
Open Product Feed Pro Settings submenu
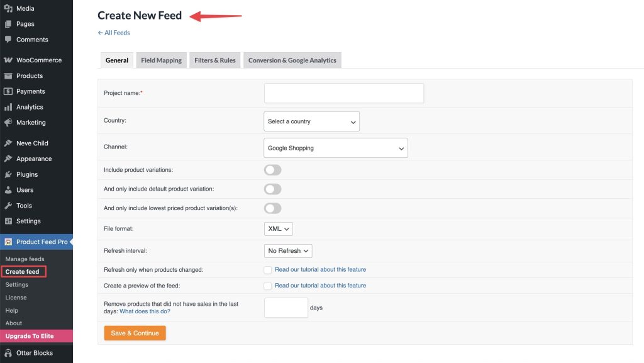tap(17, 284)
